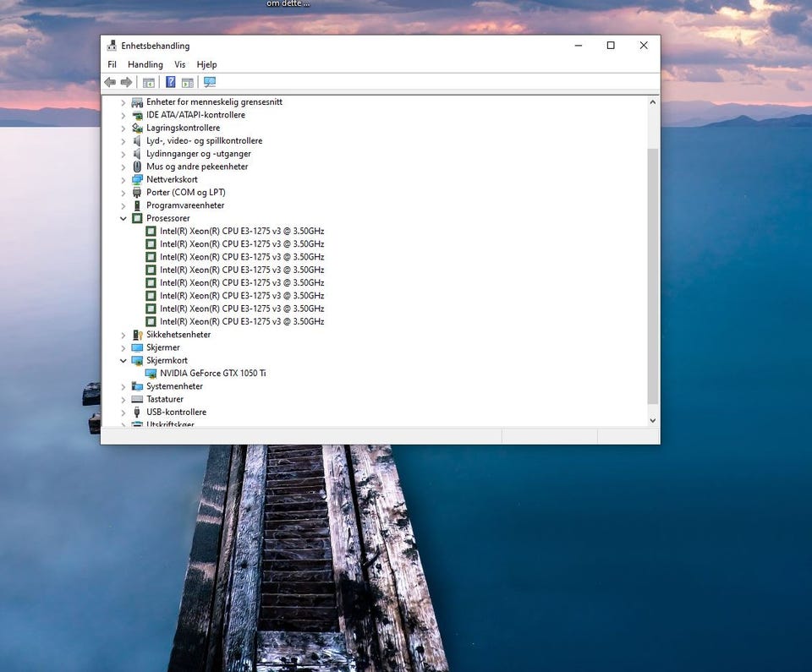Click the Enheter for menneskelig grensesnitt icon
812x672 pixels.
137,102
